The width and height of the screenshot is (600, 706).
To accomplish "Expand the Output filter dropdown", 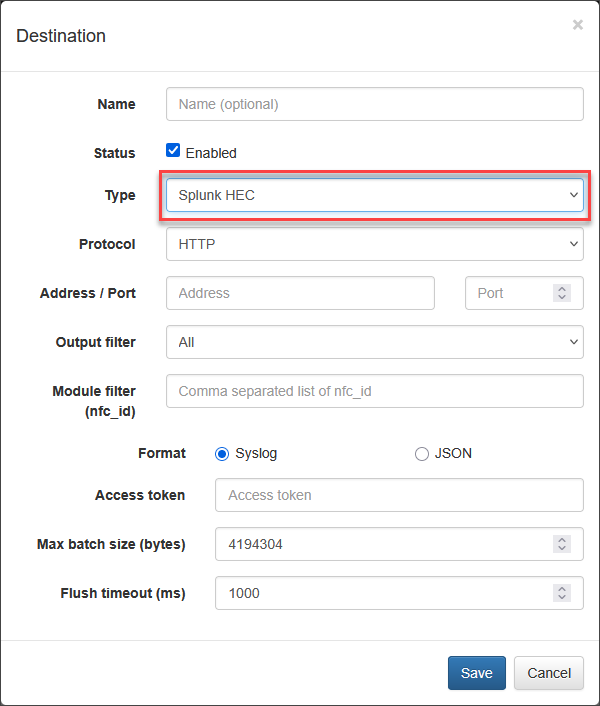I will (374, 342).
